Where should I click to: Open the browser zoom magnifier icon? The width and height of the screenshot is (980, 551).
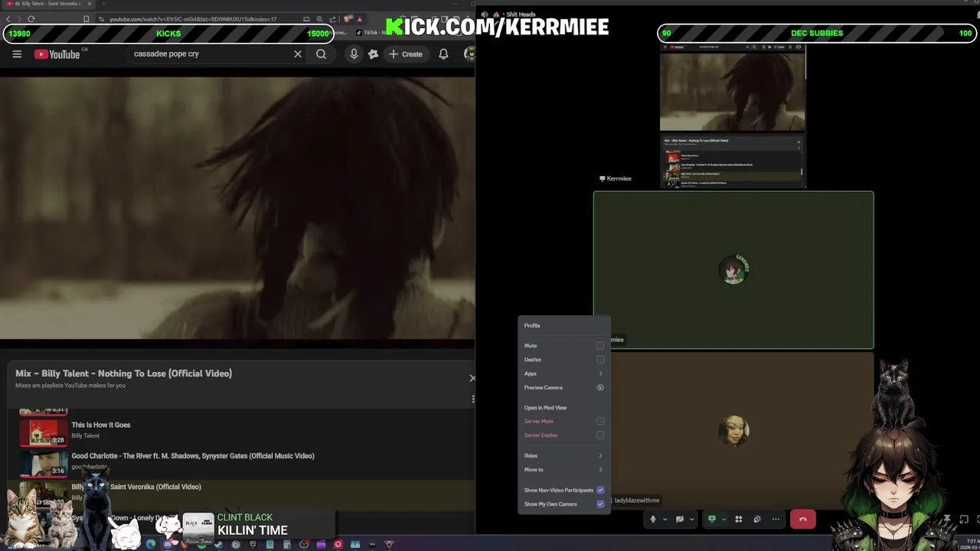[319, 19]
